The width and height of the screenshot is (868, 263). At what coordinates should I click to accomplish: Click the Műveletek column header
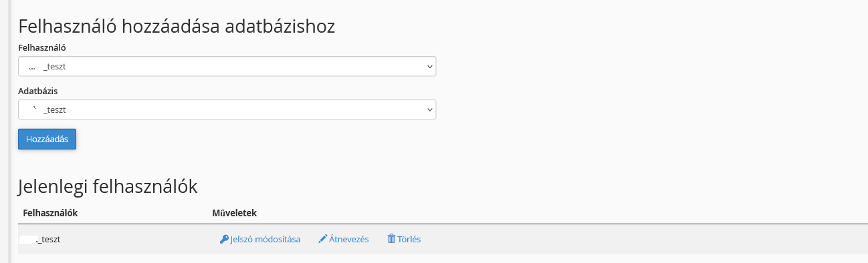[234, 213]
